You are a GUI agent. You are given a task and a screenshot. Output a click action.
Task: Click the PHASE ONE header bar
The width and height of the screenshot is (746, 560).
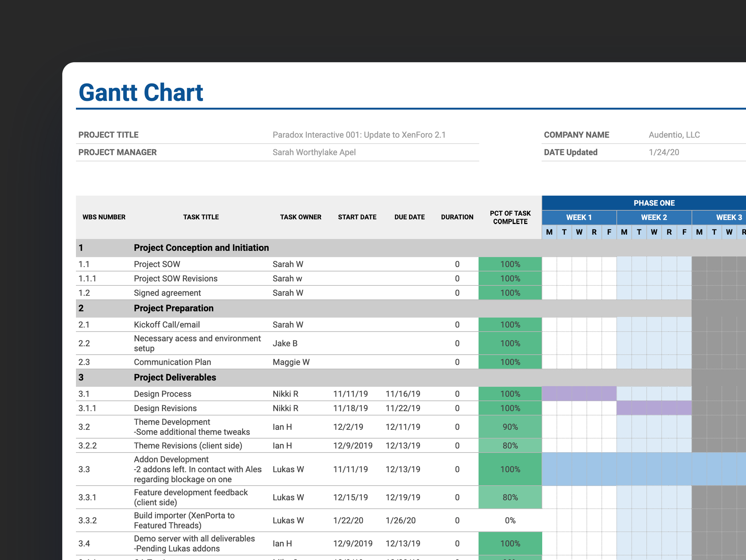654,203
